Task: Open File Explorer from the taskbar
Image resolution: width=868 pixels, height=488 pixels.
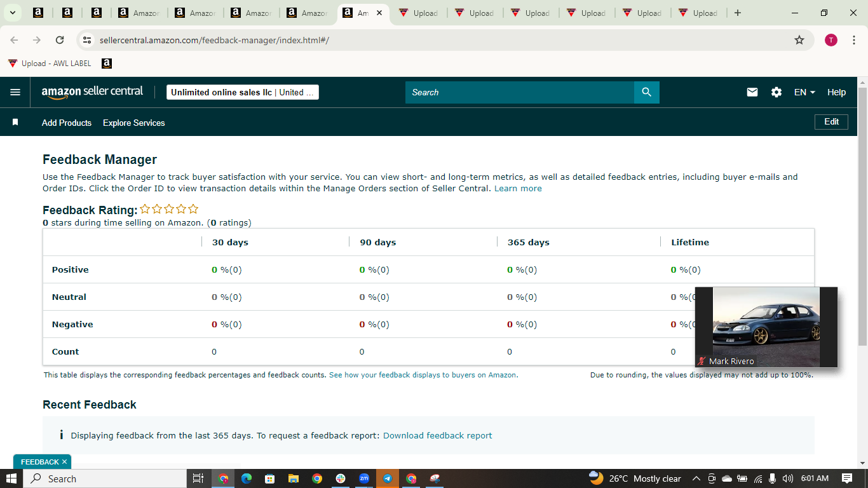Action: [294, 478]
